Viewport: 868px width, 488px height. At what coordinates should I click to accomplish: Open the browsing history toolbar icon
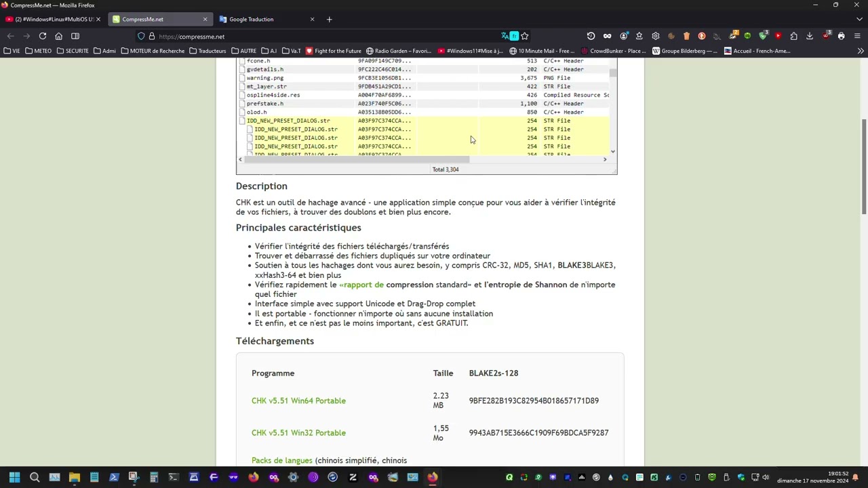(x=591, y=36)
